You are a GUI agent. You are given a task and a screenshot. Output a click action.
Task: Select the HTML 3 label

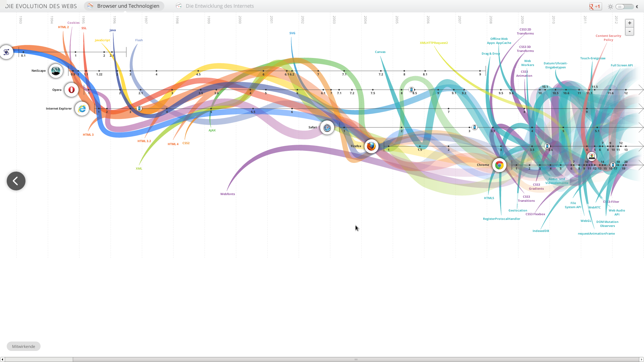(x=88, y=135)
